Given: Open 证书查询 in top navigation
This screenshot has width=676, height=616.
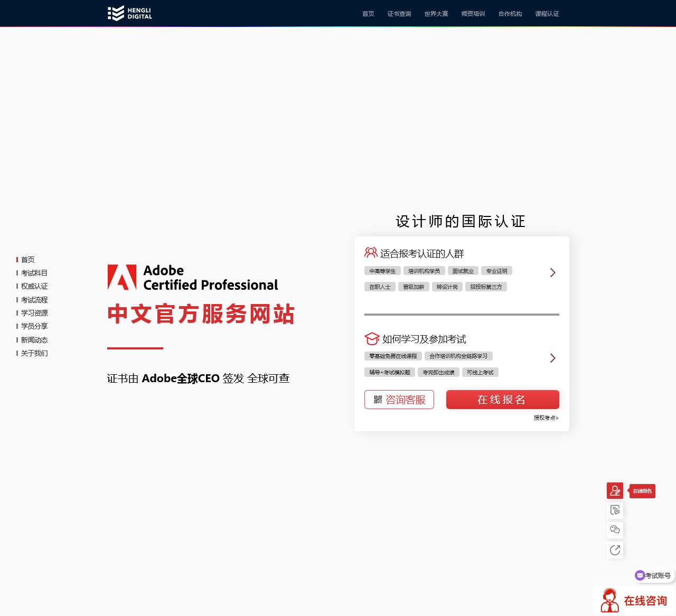Looking at the screenshot, I should pos(399,14).
